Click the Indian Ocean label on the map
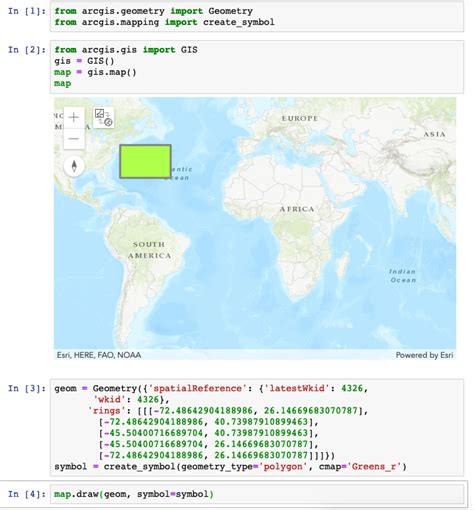Image resolution: width=474 pixels, height=510 pixels. click(x=403, y=276)
